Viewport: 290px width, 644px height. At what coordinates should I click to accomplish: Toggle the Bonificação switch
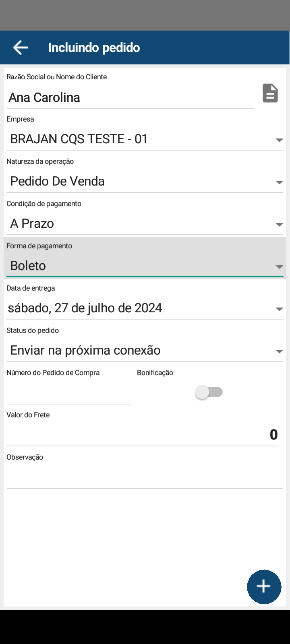pyautogui.click(x=209, y=392)
